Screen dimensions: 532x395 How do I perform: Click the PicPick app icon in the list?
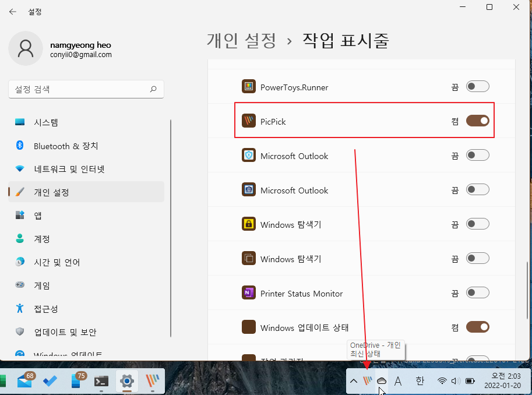249,121
